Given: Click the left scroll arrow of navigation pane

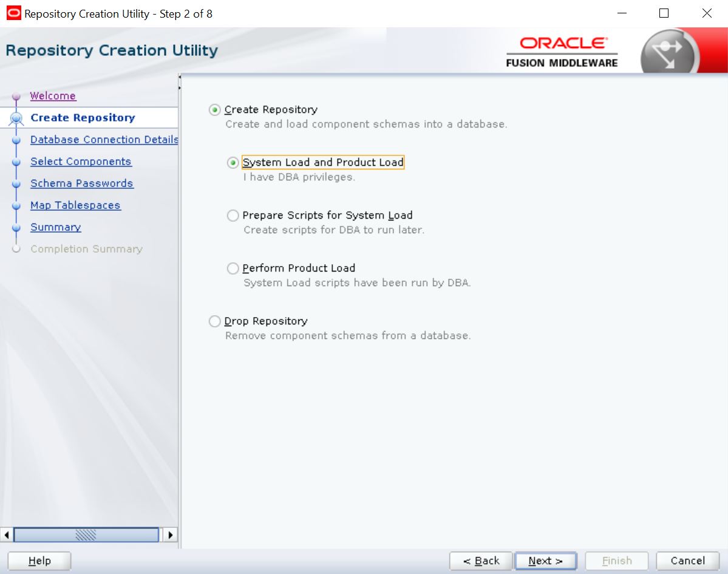Looking at the screenshot, I should 7,535.
